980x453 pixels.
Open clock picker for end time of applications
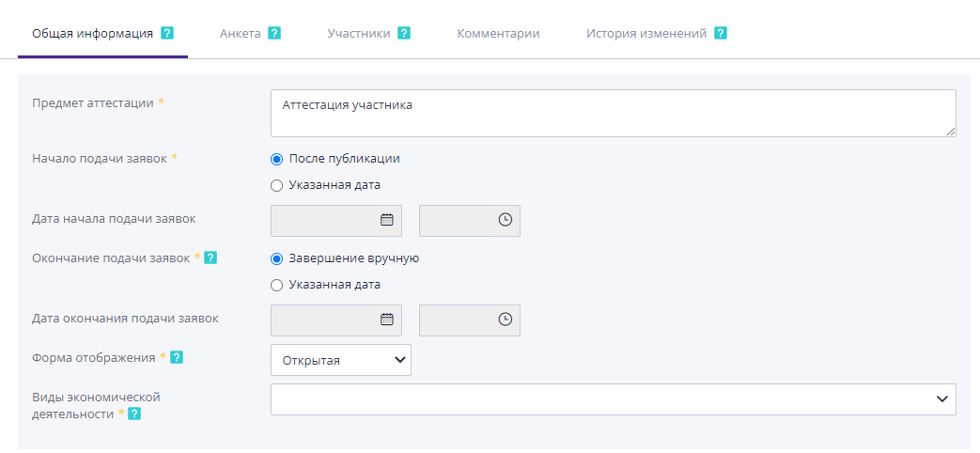pos(505,320)
